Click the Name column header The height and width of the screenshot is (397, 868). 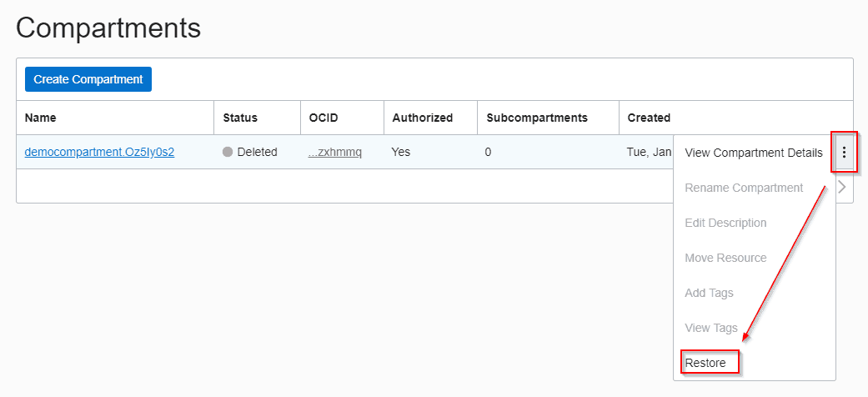(41, 118)
